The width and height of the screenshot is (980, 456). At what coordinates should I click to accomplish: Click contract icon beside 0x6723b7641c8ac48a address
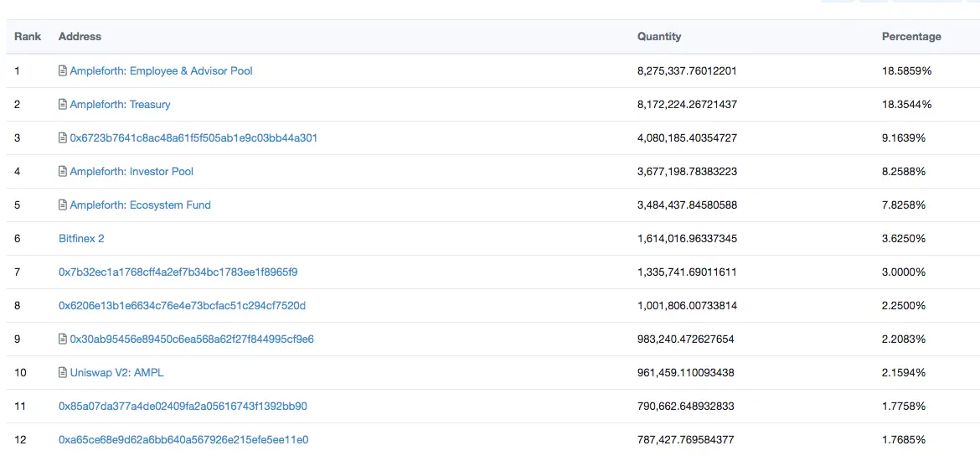[x=63, y=137]
